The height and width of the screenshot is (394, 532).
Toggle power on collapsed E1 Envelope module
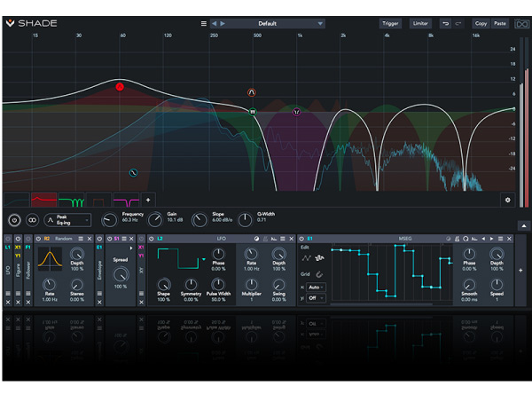99,239
